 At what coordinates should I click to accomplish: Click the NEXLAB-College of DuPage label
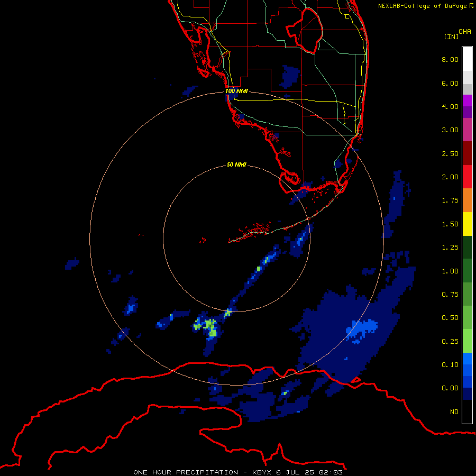point(426,6)
